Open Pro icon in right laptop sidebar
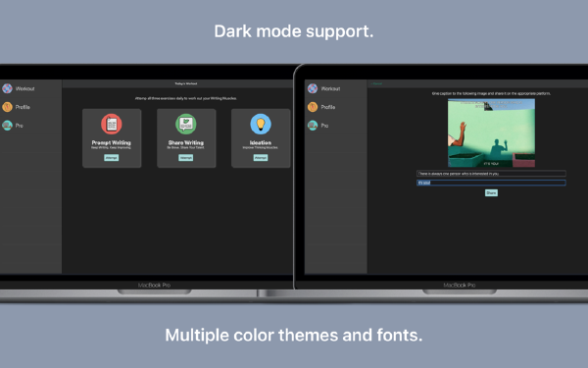 (313, 126)
